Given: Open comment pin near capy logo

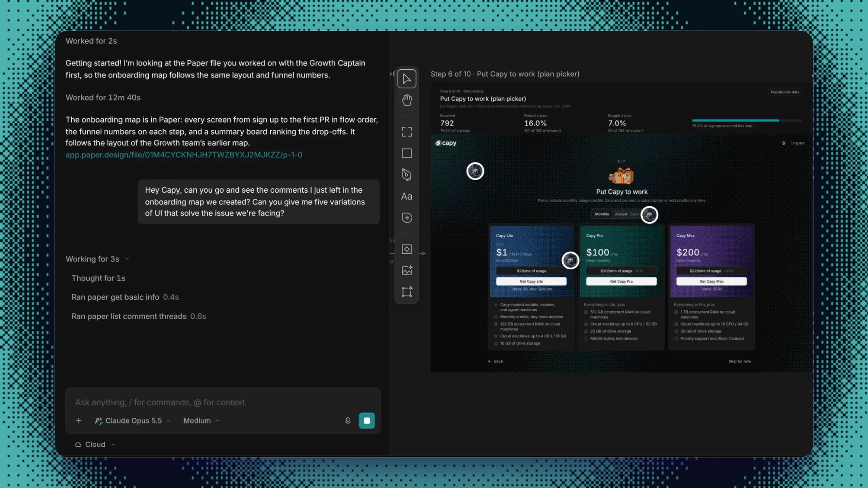Looking at the screenshot, I should point(475,171).
